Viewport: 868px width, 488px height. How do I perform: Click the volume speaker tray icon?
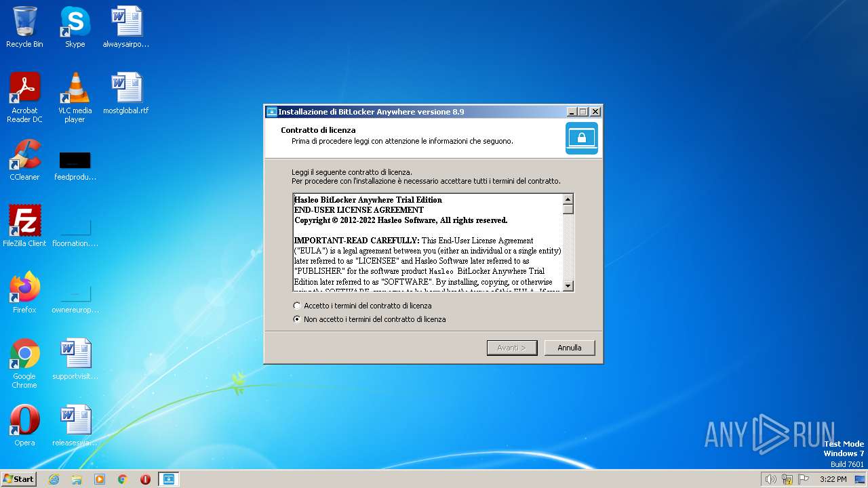click(x=770, y=479)
